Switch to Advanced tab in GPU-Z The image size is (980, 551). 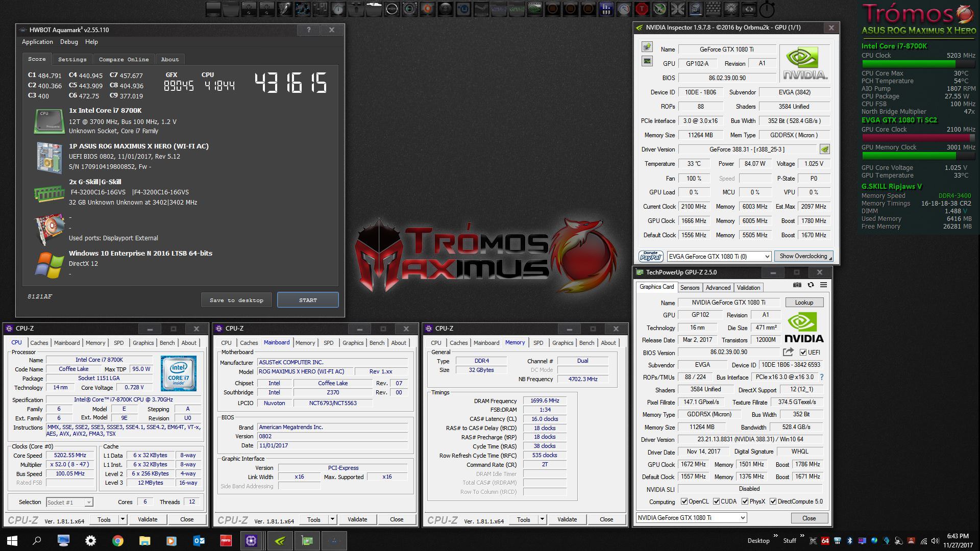(718, 288)
